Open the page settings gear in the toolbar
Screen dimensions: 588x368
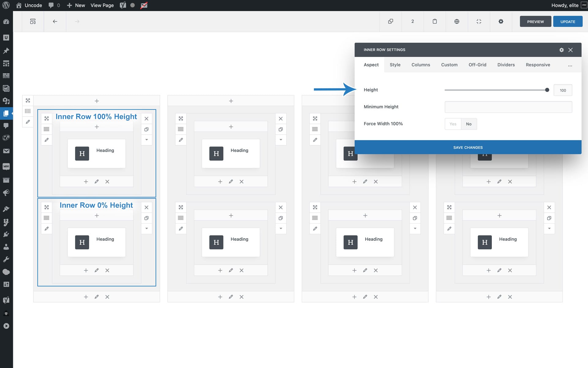tap(501, 21)
